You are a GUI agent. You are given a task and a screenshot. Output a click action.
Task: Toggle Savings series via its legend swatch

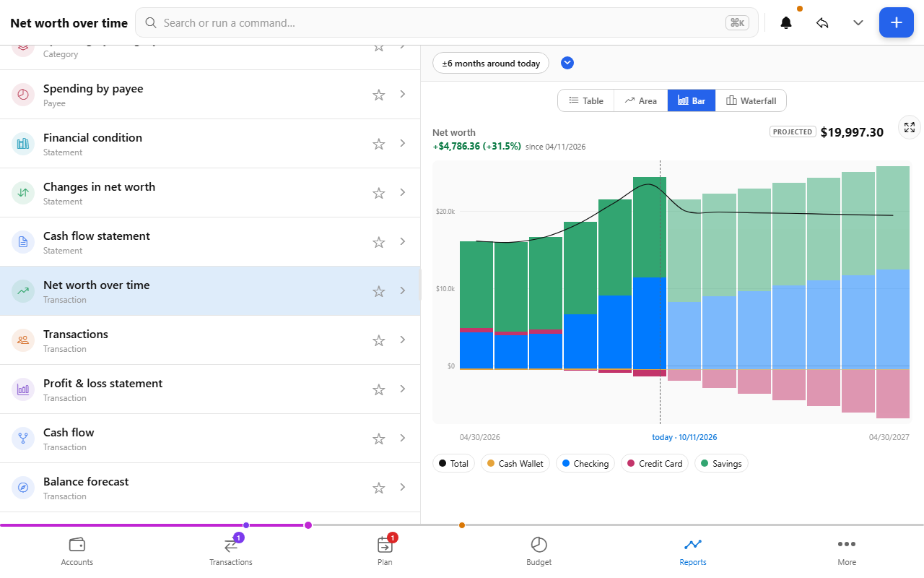point(705,463)
